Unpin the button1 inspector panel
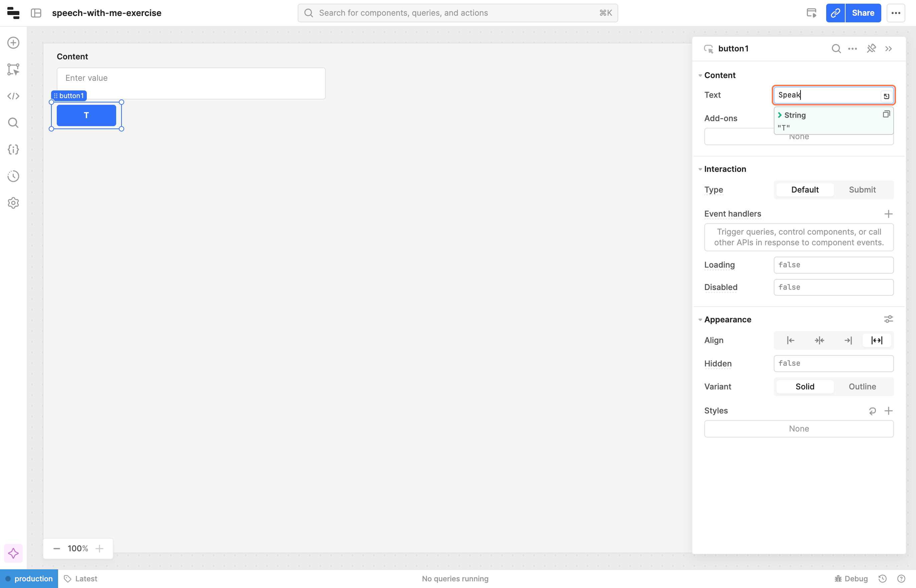Screen dimensions: 916x588 pyautogui.click(x=871, y=48)
